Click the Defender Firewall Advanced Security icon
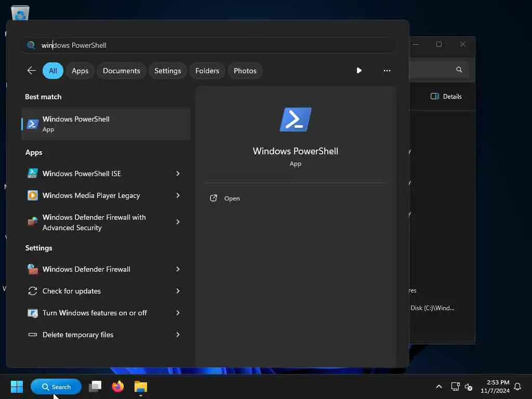532x399 pixels. coord(33,222)
